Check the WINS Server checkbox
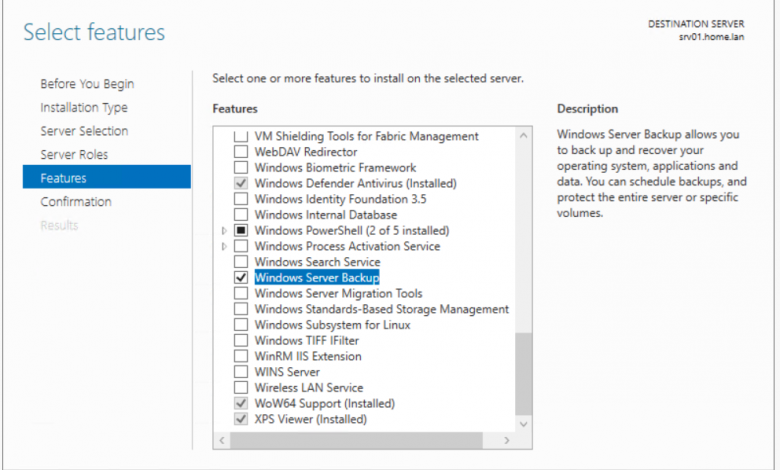Image resolution: width=780 pixels, height=470 pixels. (241, 372)
